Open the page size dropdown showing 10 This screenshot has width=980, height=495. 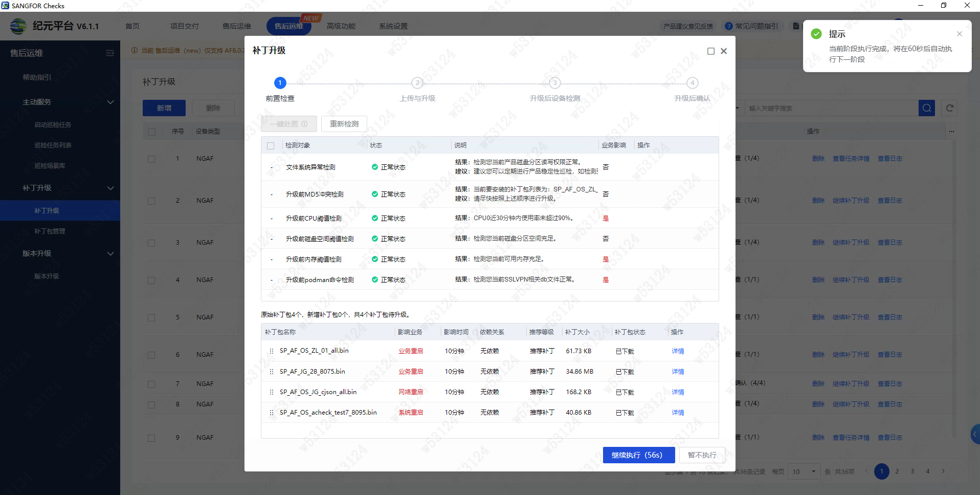point(804,471)
